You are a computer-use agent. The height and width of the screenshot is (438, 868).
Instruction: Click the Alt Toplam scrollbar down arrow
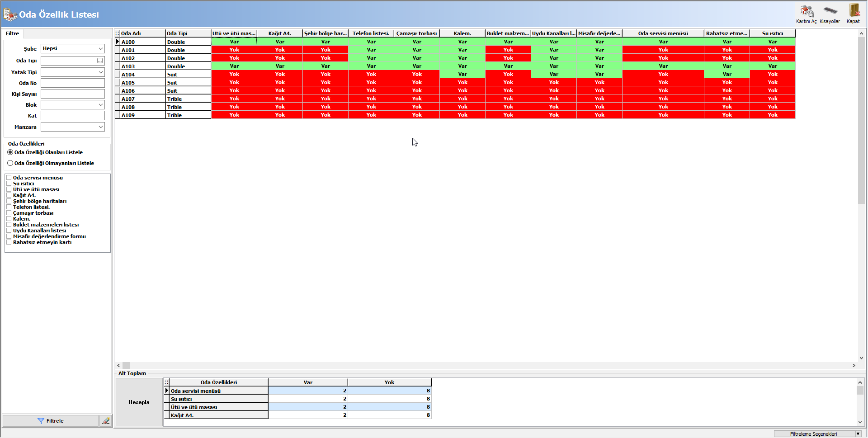click(860, 422)
